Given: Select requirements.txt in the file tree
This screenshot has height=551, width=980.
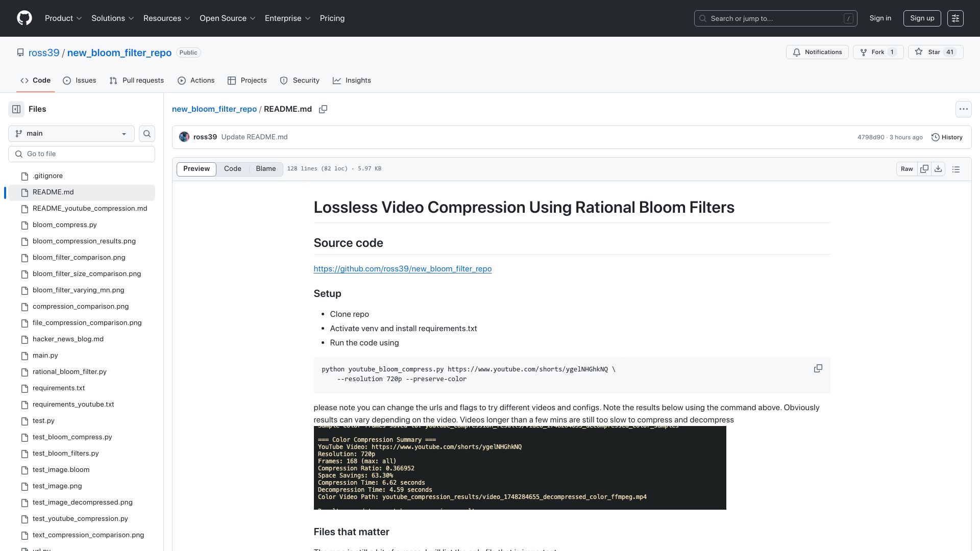Looking at the screenshot, I should 59,388.
